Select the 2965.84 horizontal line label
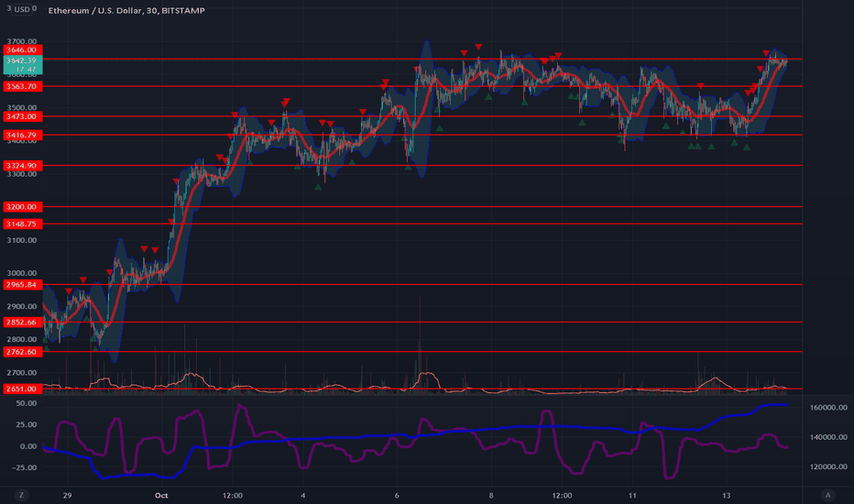 22,284
